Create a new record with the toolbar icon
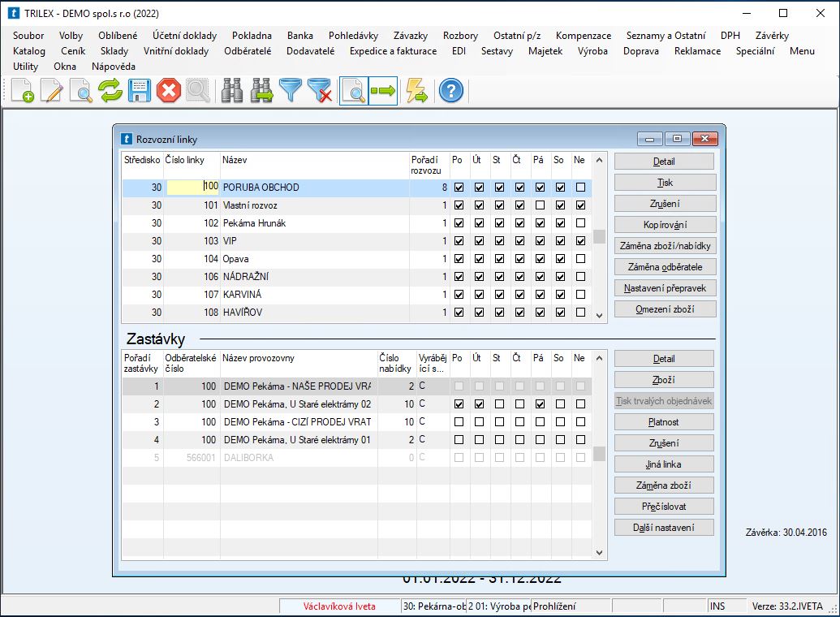Image resolution: width=840 pixels, height=617 pixels. pyautogui.click(x=23, y=91)
